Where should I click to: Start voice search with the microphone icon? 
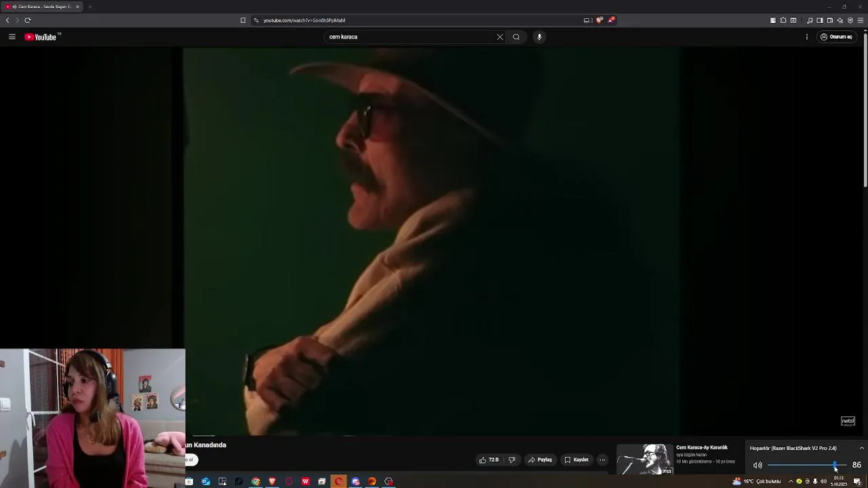point(539,37)
